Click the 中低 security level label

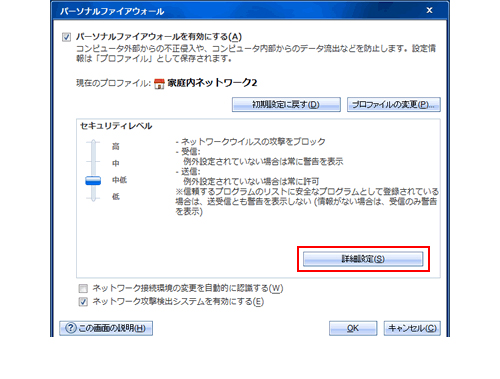tap(119, 180)
